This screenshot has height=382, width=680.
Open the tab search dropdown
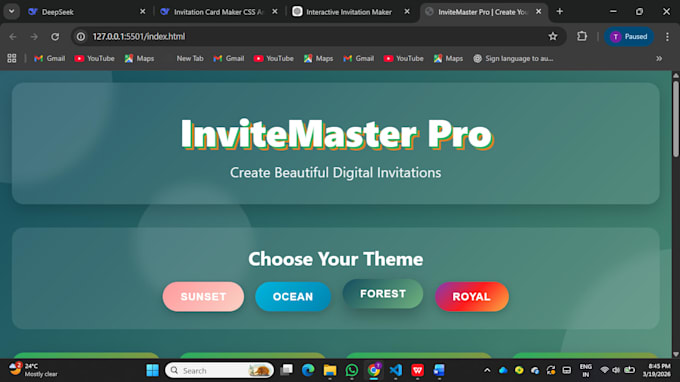(12, 12)
